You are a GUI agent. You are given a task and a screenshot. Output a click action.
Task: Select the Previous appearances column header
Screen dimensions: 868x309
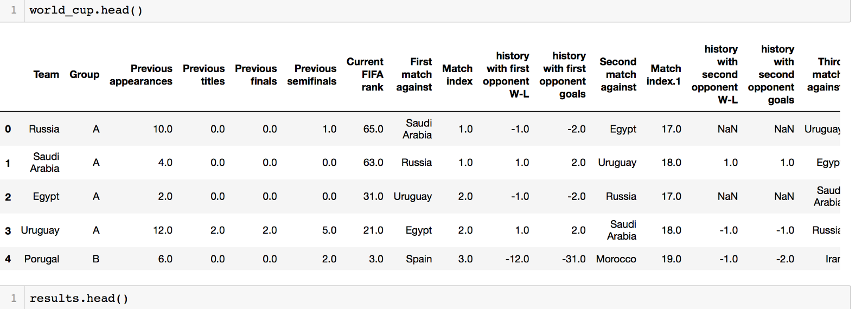(141, 75)
